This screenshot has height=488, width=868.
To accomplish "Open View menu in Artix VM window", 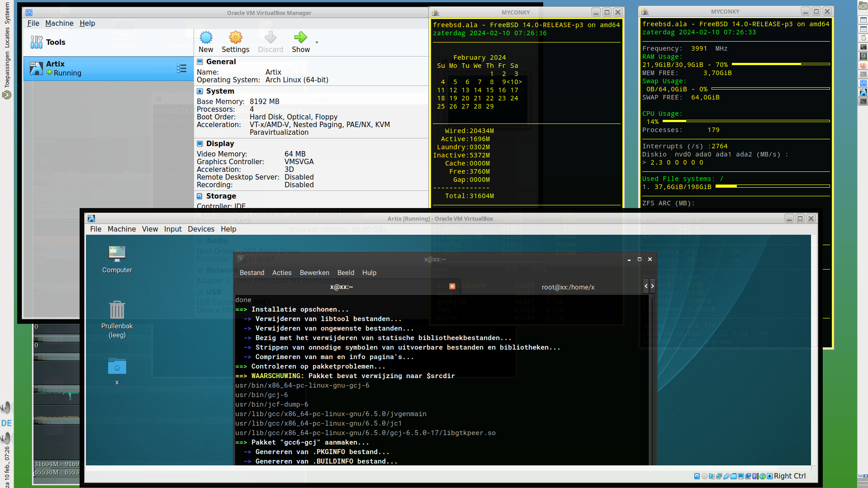I will [150, 229].
